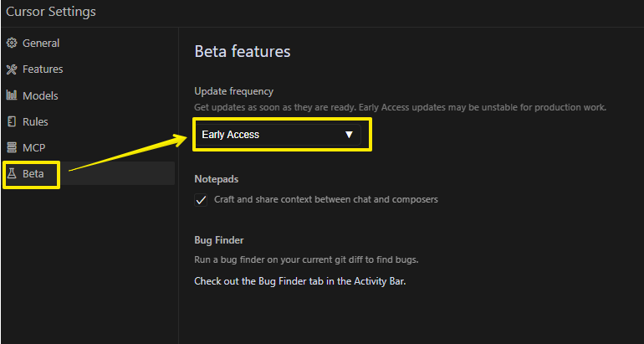Click the 'Update frequency' label

[233, 91]
